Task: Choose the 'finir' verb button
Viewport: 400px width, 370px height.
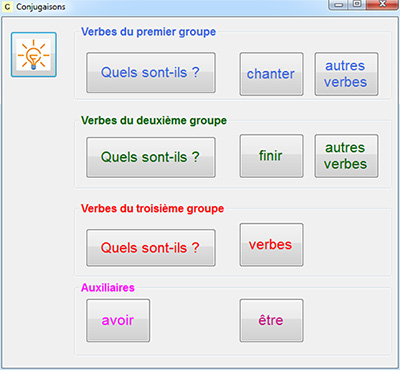Action: tap(271, 156)
